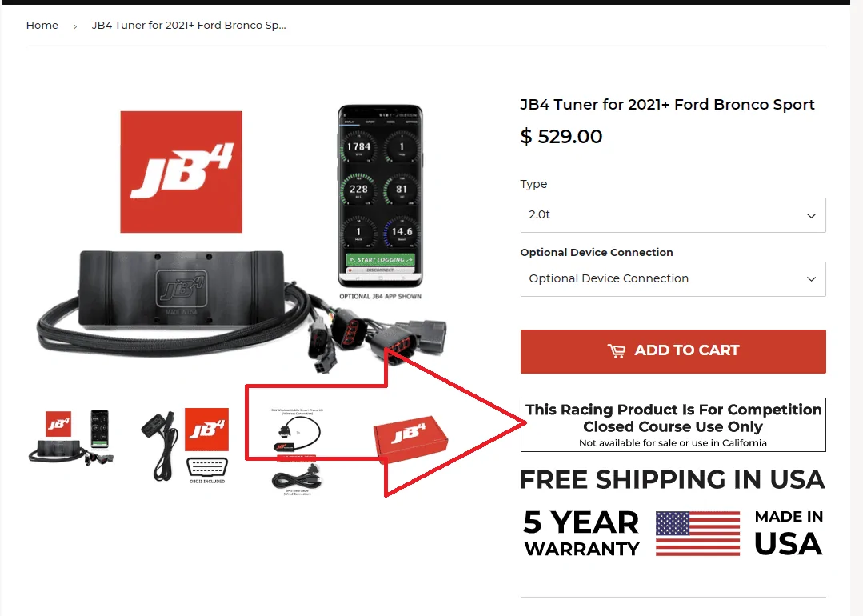Screen dimensions: 863x616
Task: Click the Home breadcrumb link
Action: pyautogui.click(x=42, y=26)
